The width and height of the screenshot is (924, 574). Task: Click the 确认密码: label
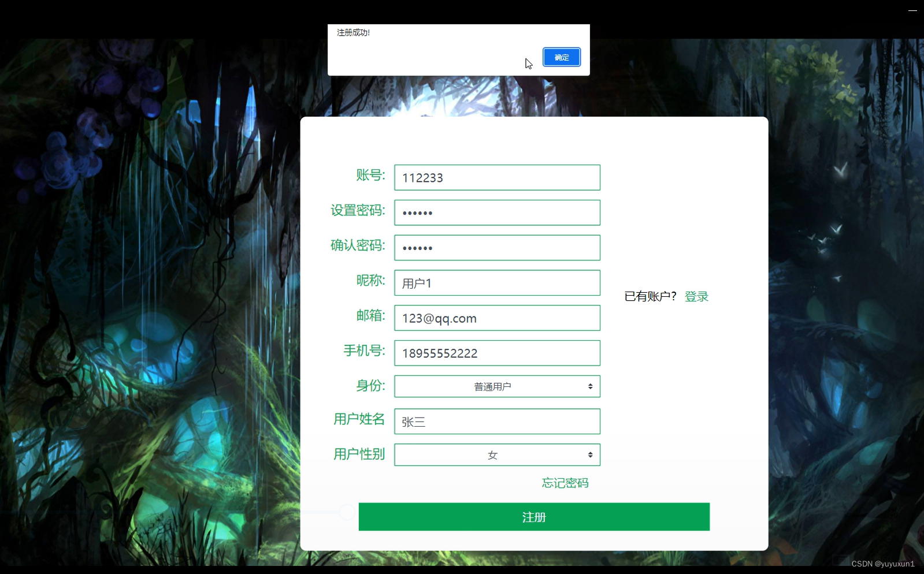(358, 245)
